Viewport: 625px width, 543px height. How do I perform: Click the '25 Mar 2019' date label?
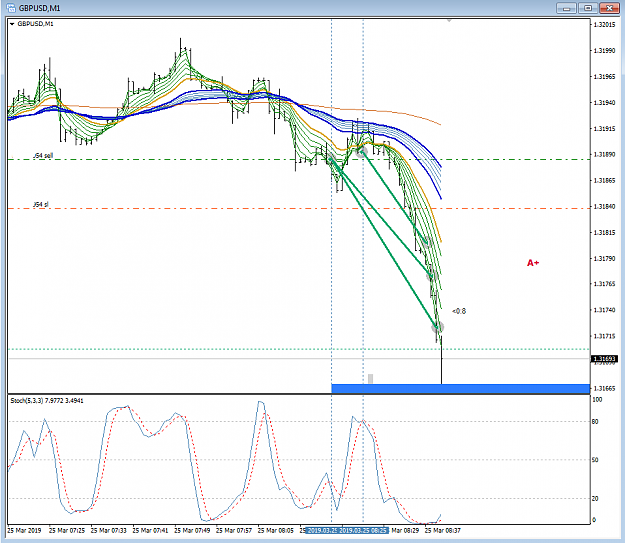(x=24, y=530)
